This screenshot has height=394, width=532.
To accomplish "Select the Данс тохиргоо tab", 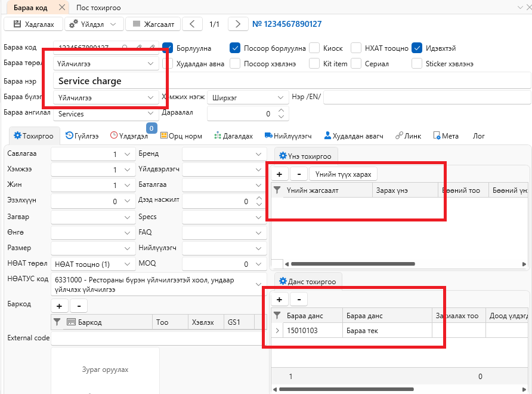I will click(x=308, y=282).
